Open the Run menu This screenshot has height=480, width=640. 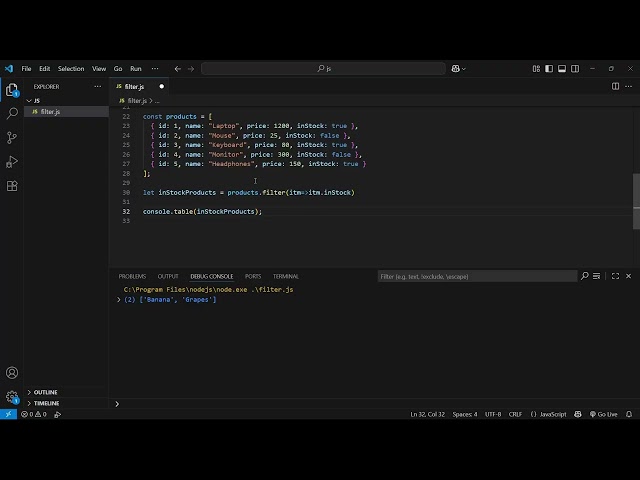[x=136, y=69]
